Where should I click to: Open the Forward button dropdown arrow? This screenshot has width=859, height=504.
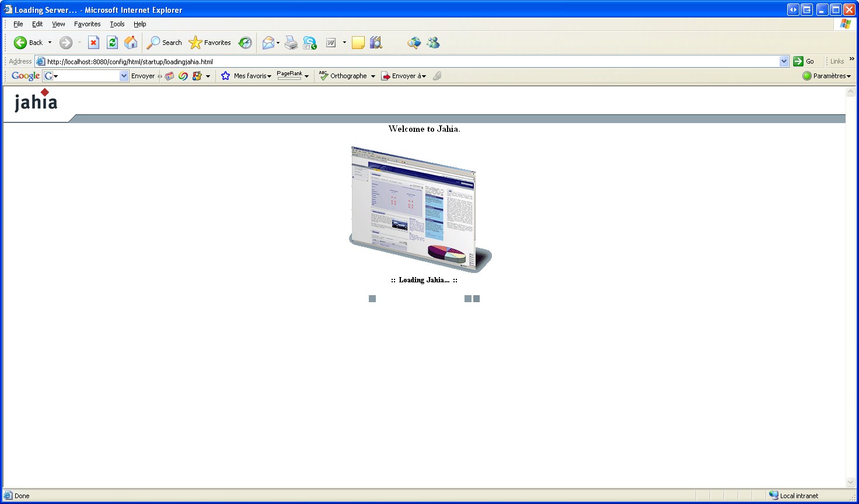(x=79, y=43)
